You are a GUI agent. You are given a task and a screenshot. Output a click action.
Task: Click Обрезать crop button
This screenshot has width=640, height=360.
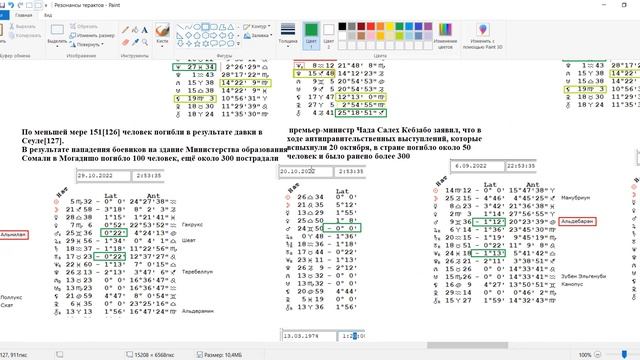tap(84, 27)
